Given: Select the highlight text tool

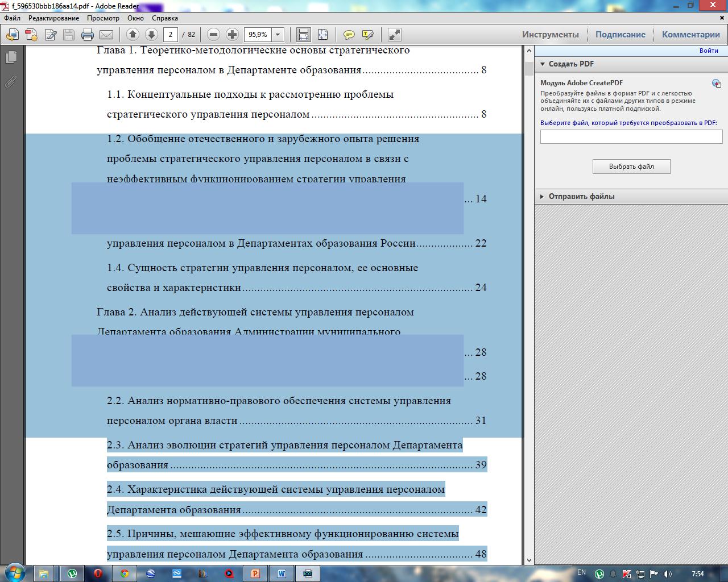Looking at the screenshot, I should (x=367, y=35).
